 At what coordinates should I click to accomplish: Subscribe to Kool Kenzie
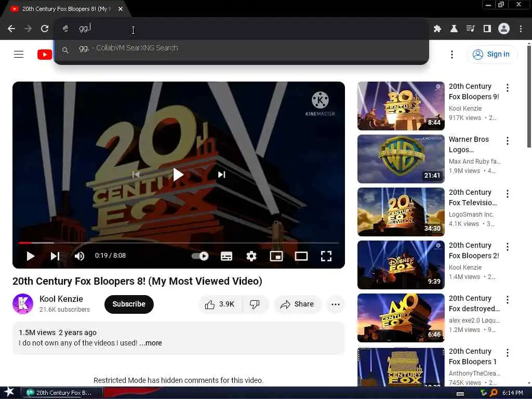click(129, 304)
